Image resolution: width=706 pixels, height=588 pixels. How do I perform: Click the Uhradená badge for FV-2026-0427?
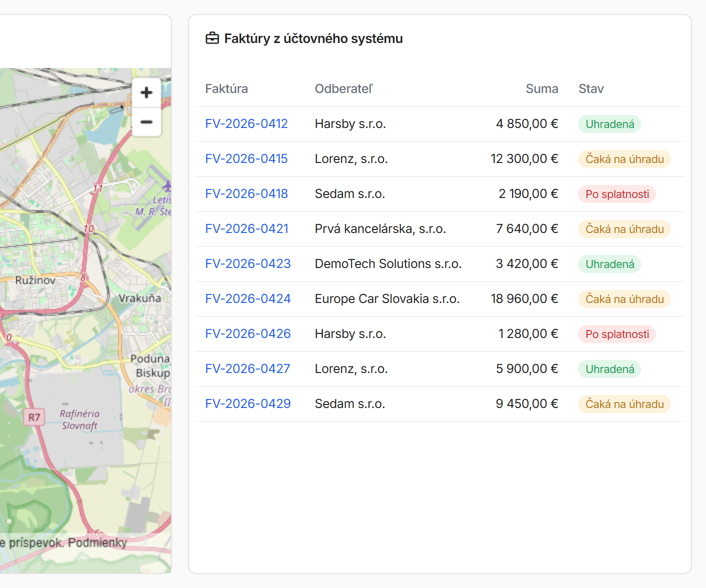[x=609, y=369]
